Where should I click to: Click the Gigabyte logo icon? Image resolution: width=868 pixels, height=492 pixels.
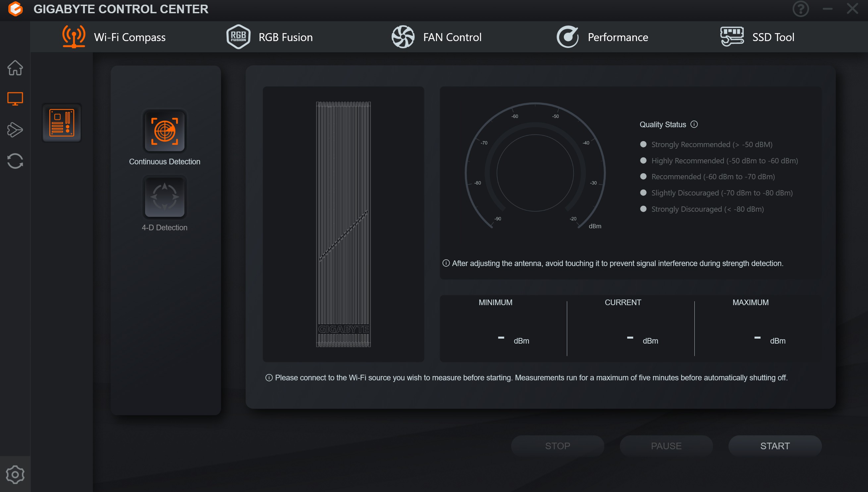point(15,9)
